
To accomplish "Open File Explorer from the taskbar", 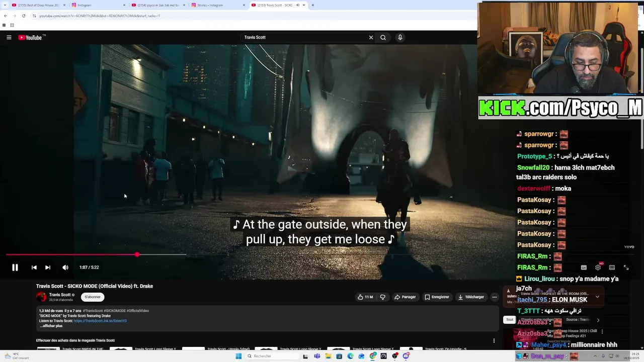I will [x=328, y=356].
